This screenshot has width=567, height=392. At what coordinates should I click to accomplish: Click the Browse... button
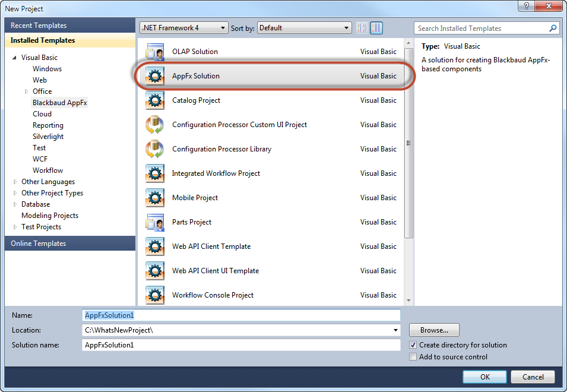[x=434, y=330]
